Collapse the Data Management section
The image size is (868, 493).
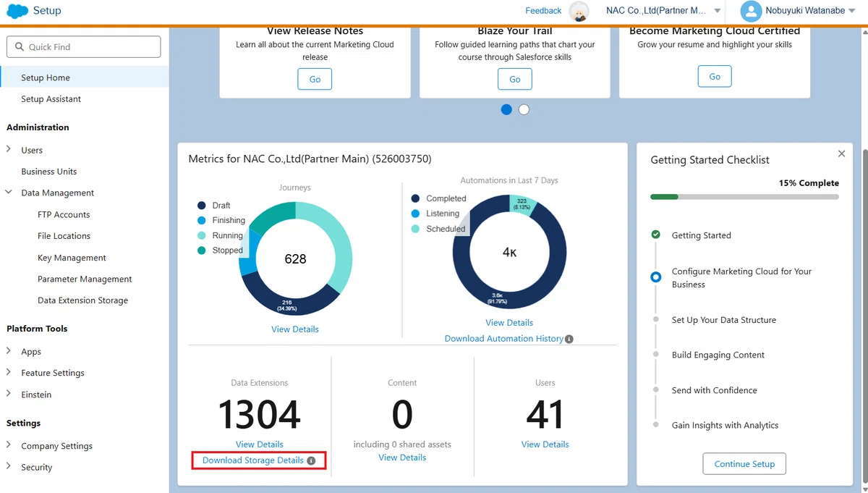(9, 193)
